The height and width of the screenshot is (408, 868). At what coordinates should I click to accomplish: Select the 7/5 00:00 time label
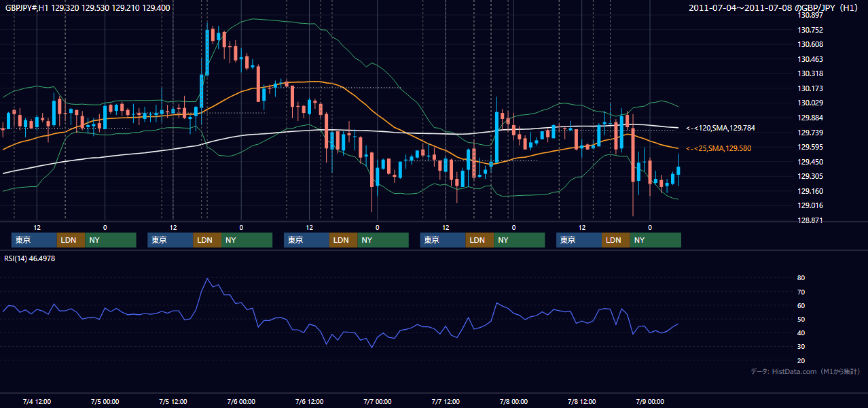(105, 401)
